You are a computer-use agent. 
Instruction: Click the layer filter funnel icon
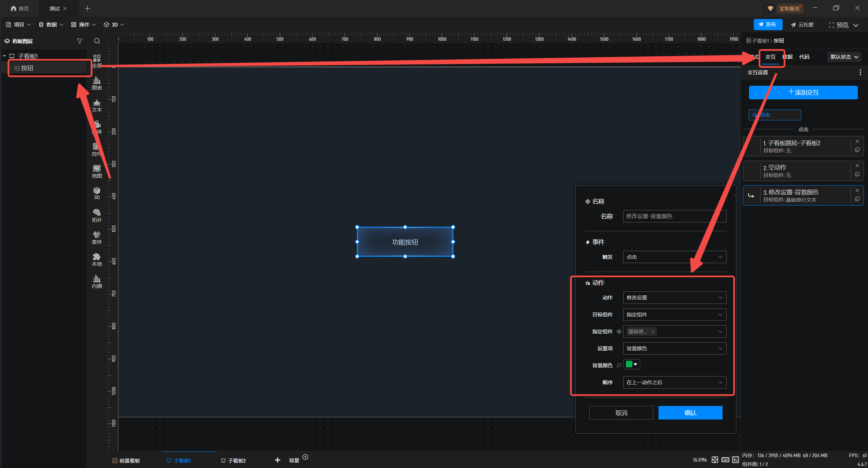coord(79,41)
